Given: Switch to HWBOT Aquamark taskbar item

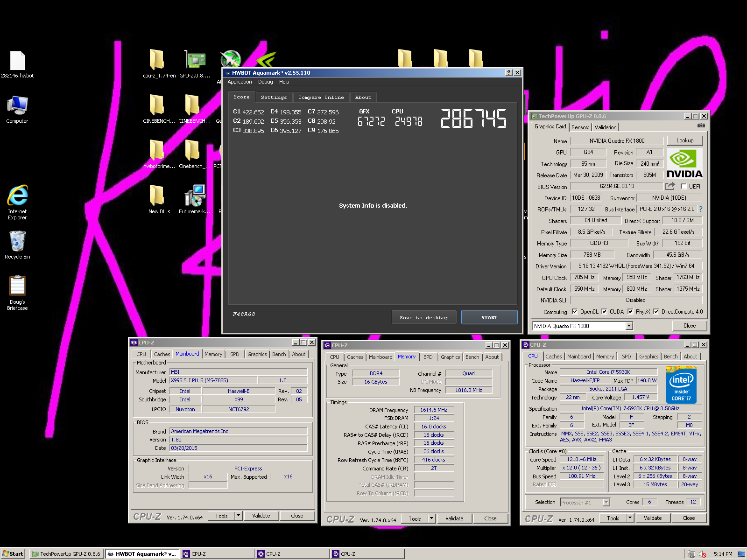Looking at the screenshot, I should coord(142,554).
